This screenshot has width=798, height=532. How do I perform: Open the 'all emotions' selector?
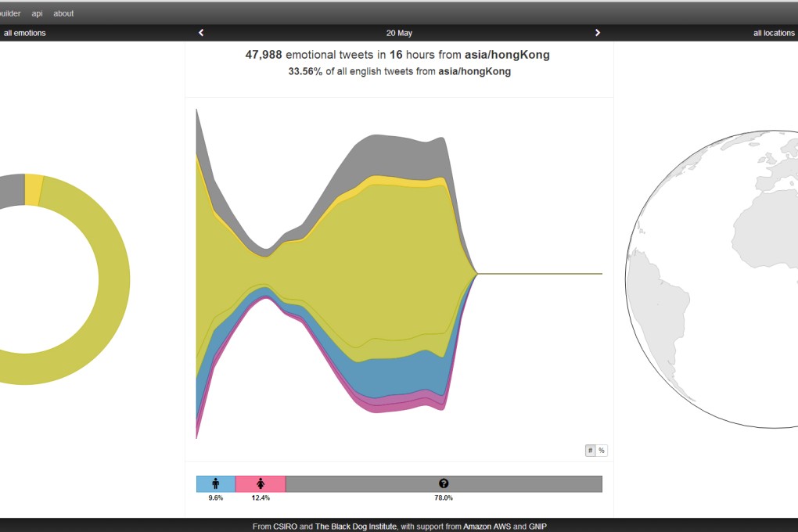(23, 32)
